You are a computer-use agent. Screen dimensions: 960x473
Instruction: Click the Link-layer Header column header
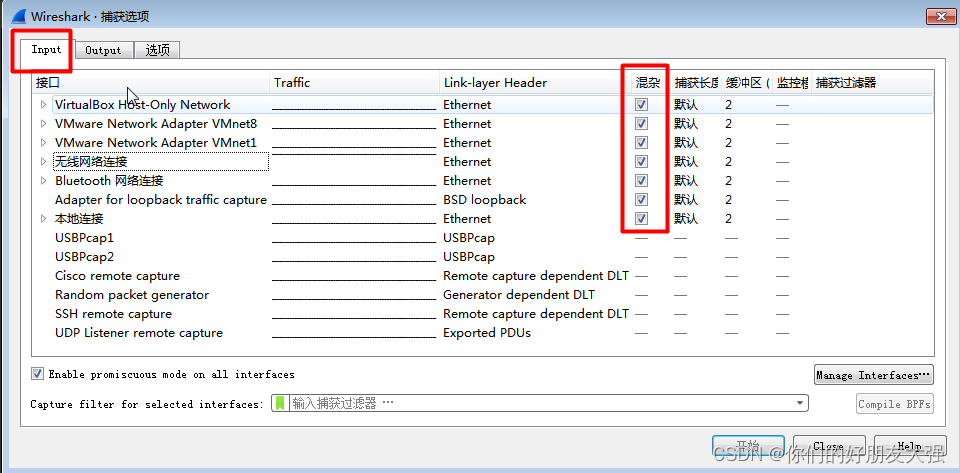(x=534, y=83)
